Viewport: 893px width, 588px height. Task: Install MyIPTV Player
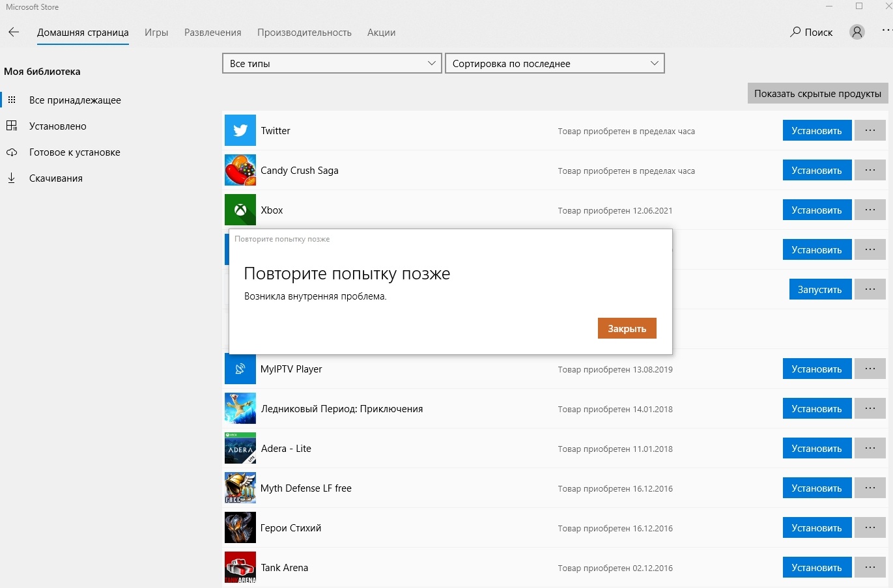click(x=817, y=369)
